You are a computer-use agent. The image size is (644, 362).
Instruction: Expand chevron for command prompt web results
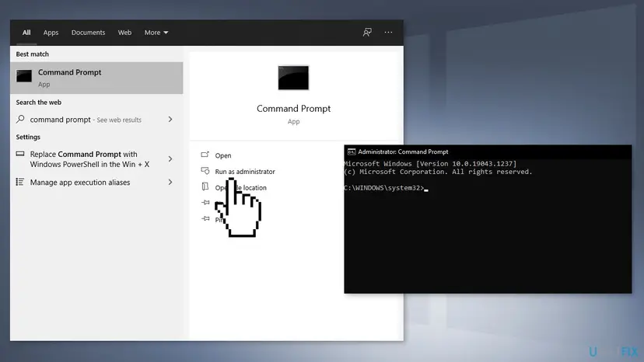(x=170, y=120)
